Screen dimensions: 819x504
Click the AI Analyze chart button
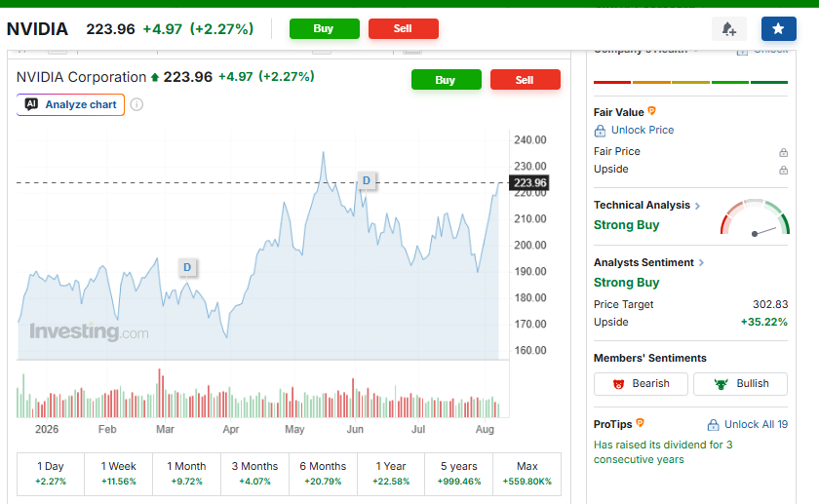[70, 104]
